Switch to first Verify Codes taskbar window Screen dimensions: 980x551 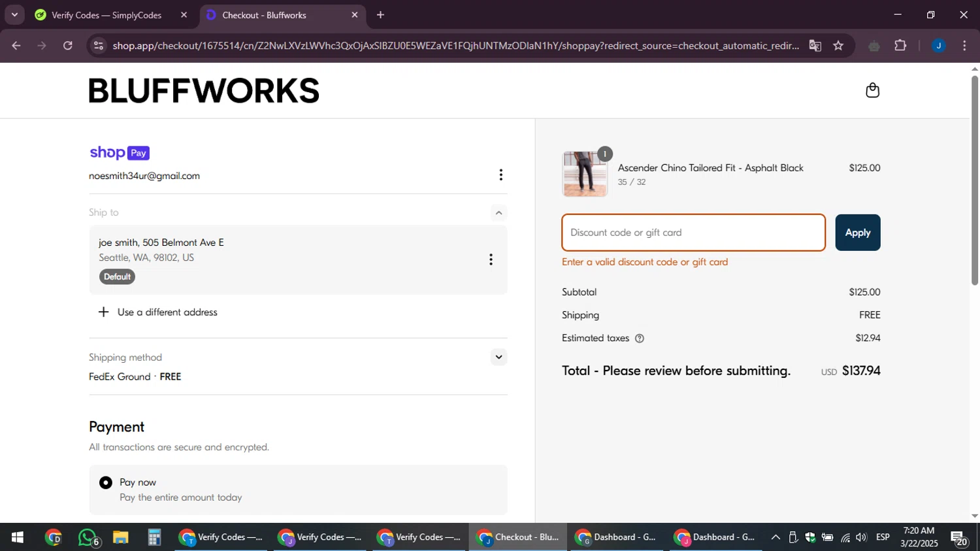click(x=221, y=537)
